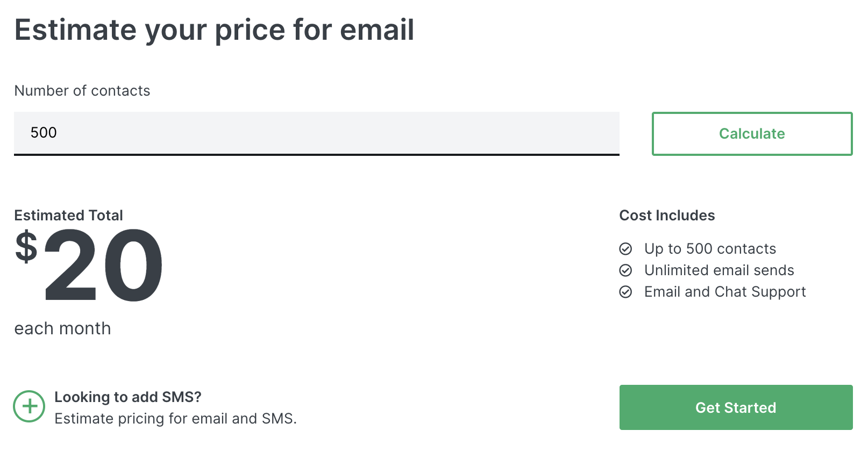
Task: Click checkmark icon beside Email and Chat Support
Action: tap(625, 292)
